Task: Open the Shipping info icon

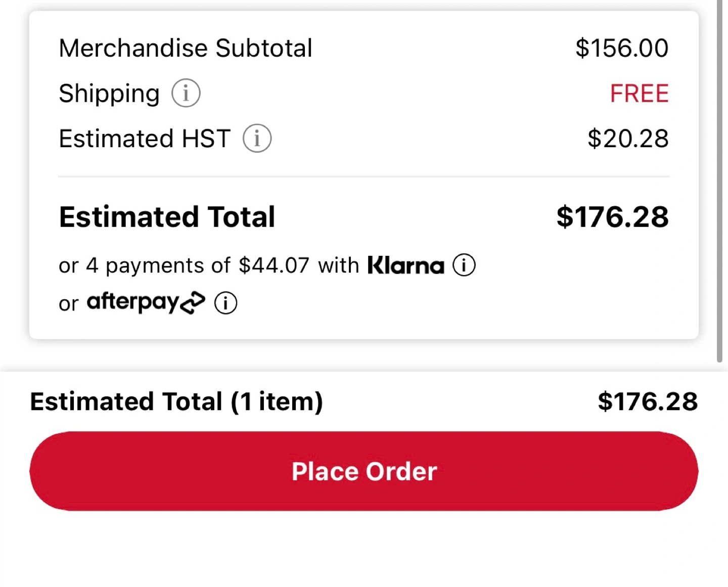Action: tap(186, 94)
